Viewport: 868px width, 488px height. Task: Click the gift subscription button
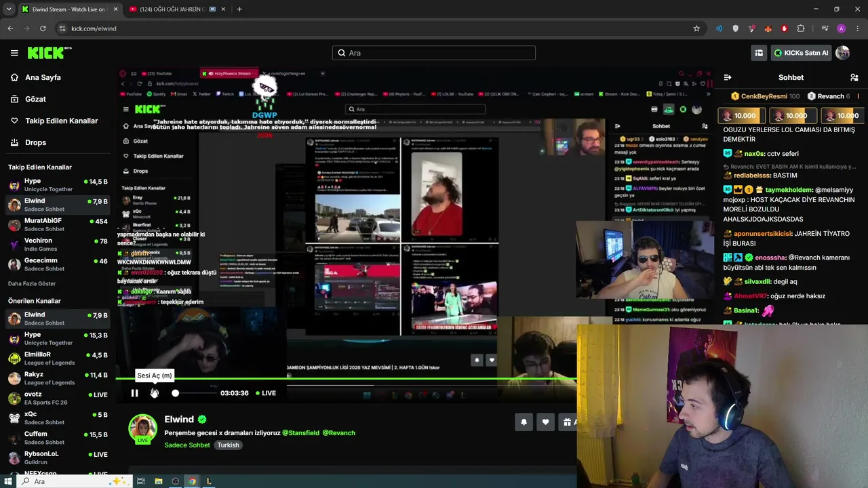pos(568,422)
